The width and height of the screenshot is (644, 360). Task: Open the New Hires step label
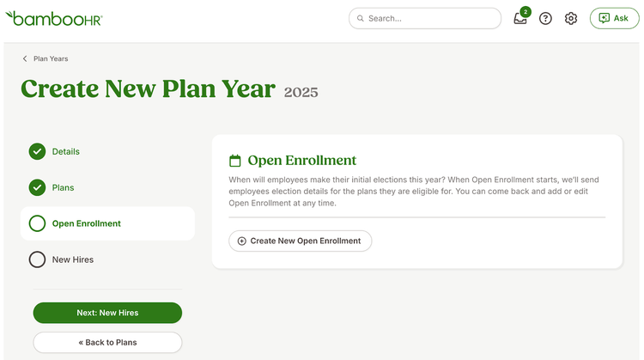coord(73,259)
